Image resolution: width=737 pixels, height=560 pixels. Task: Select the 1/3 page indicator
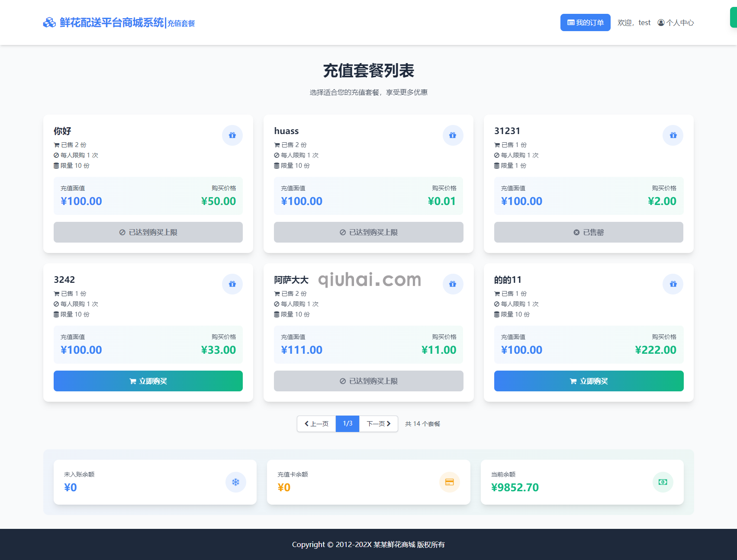(x=348, y=424)
